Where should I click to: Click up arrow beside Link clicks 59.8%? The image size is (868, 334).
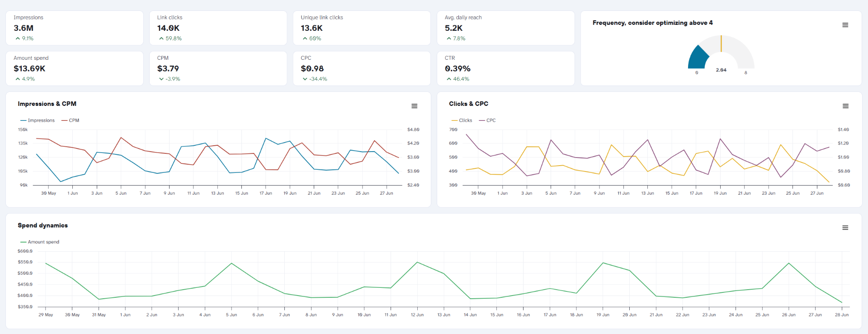click(161, 38)
